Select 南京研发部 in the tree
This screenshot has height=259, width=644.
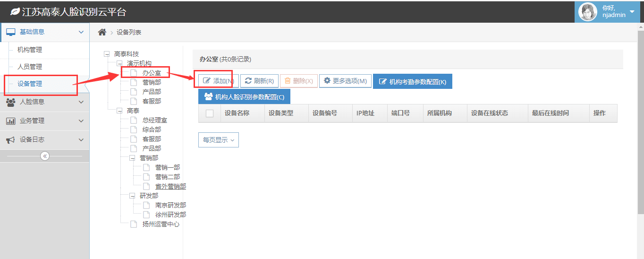[170, 205]
